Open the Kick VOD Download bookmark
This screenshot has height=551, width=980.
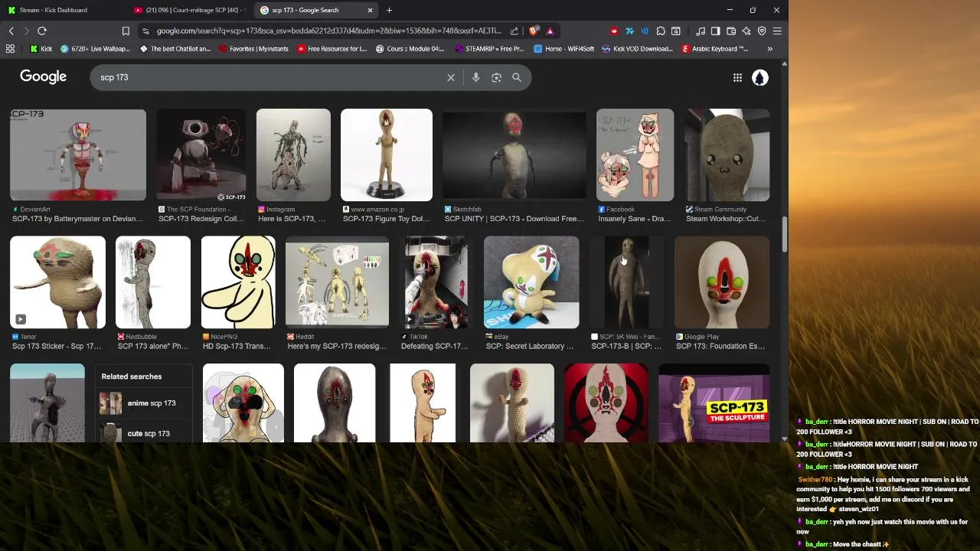tap(637, 48)
